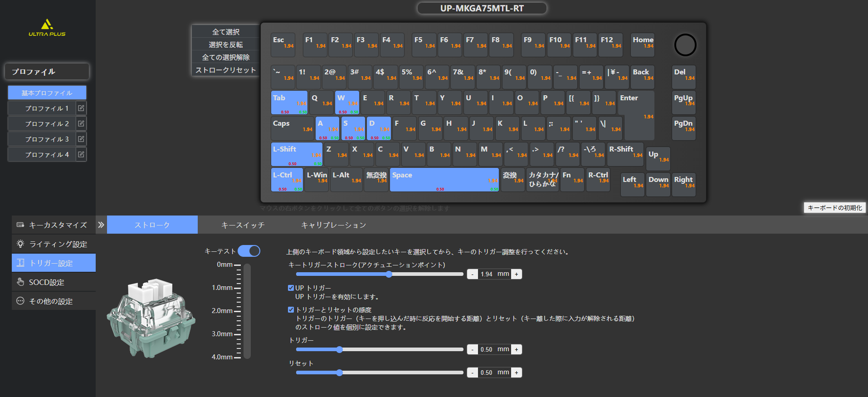This screenshot has height=397, width=868.
Task: Open ライティング設定 via its lightbulb icon
Action: coord(20,244)
